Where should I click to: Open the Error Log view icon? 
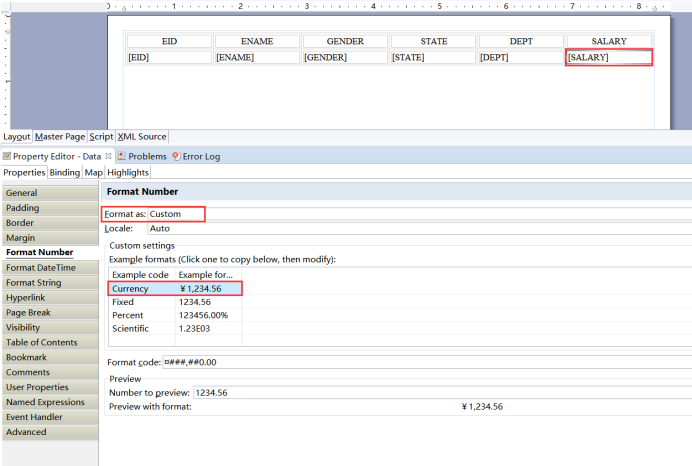(176, 156)
